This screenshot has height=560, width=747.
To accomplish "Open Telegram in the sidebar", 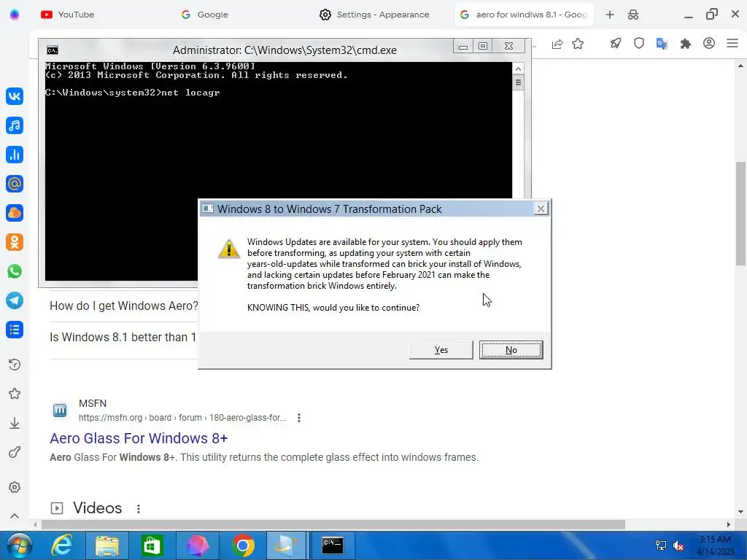I will pos(15,300).
